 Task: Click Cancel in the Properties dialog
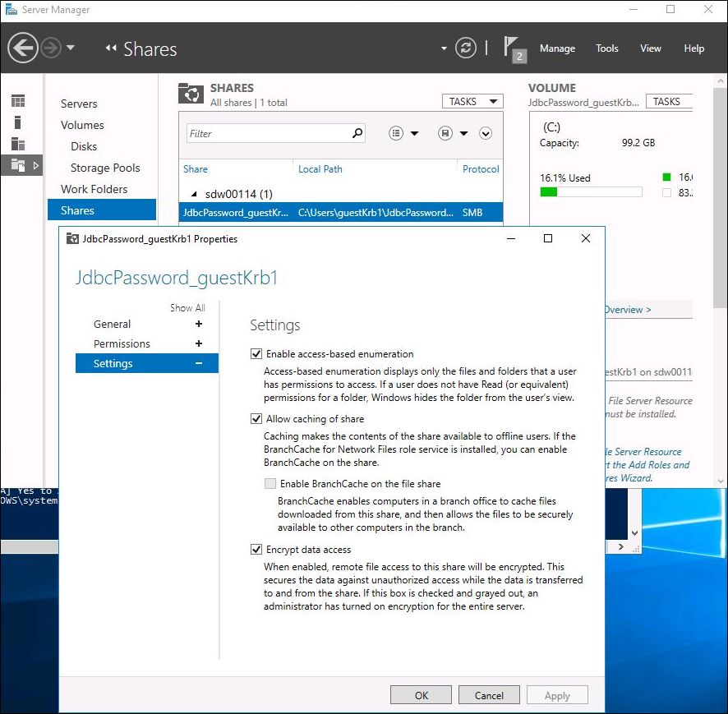(489, 695)
